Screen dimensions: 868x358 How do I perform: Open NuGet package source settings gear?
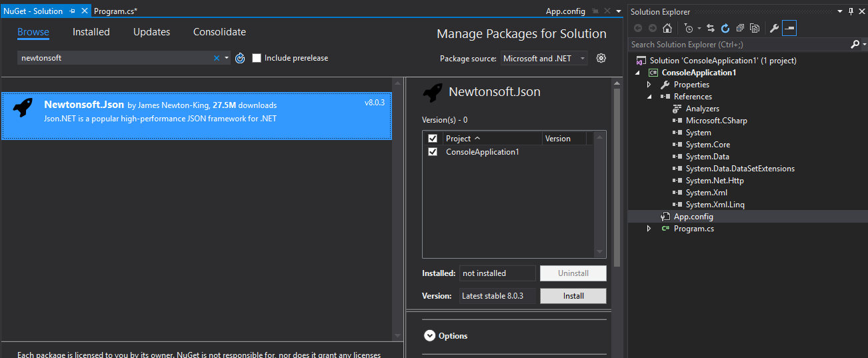(601, 58)
